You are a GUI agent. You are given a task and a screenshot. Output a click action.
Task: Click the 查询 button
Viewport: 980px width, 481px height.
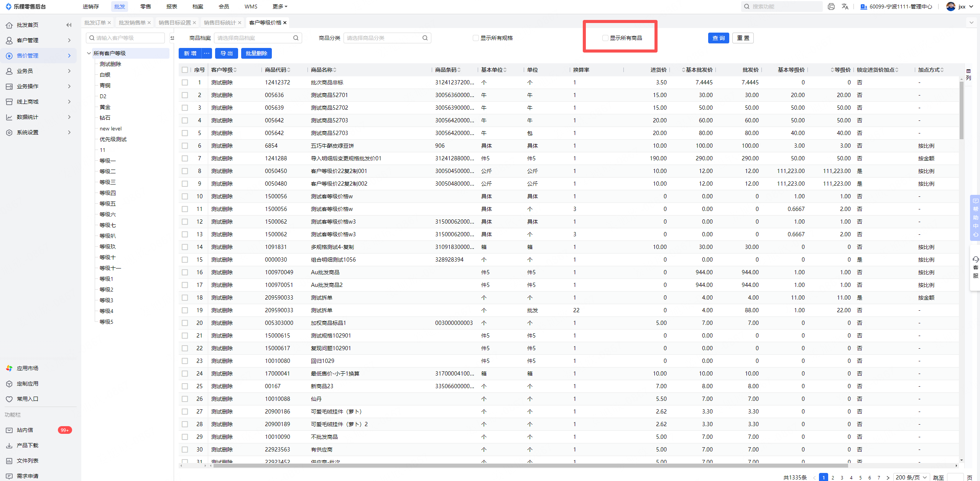click(x=718, y=38)
